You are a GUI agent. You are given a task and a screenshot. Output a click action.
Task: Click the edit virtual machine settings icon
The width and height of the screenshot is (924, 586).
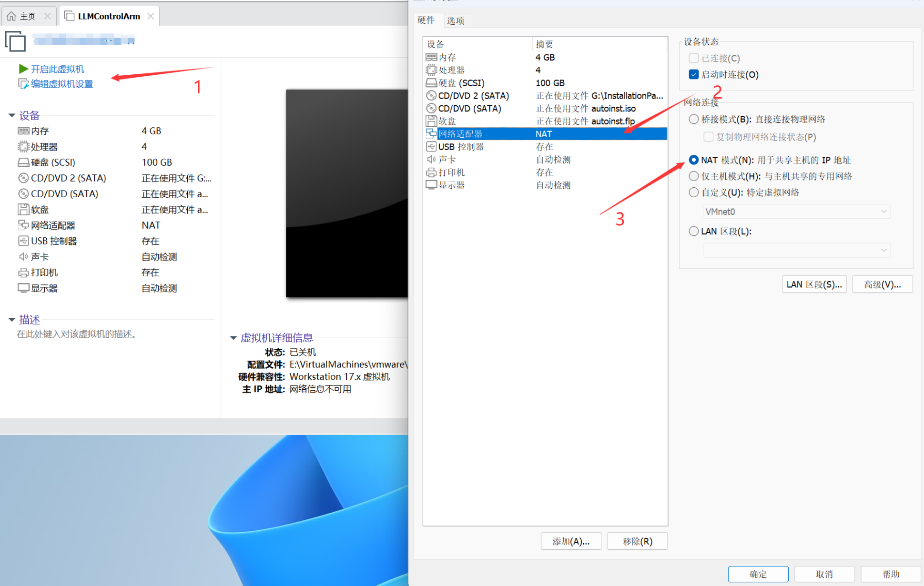click(23, 84)
